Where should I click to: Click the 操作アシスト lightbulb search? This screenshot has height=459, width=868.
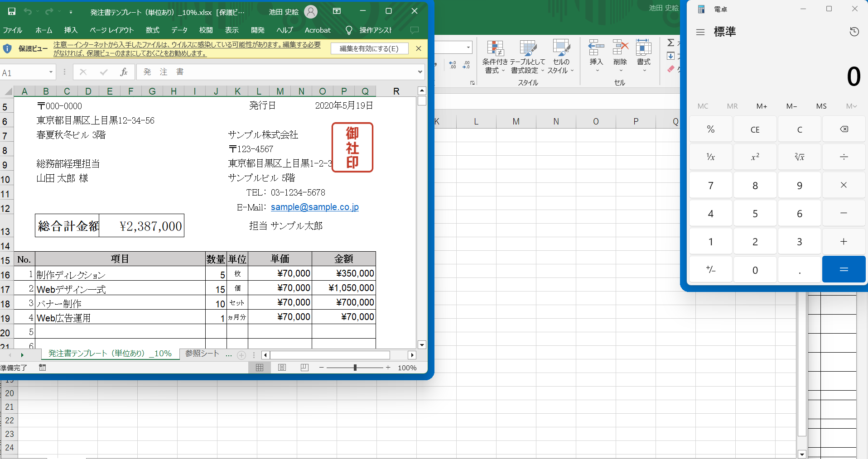[x=369, y=30]
